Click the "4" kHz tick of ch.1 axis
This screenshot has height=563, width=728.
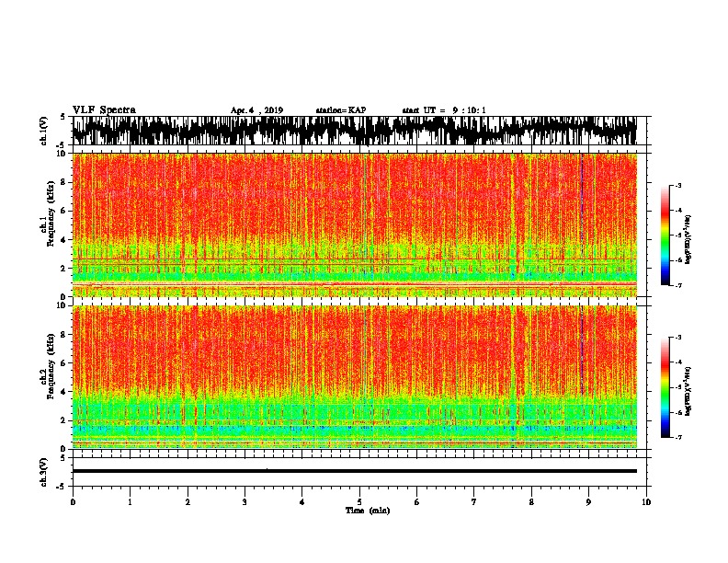click(x=63, y=240)
